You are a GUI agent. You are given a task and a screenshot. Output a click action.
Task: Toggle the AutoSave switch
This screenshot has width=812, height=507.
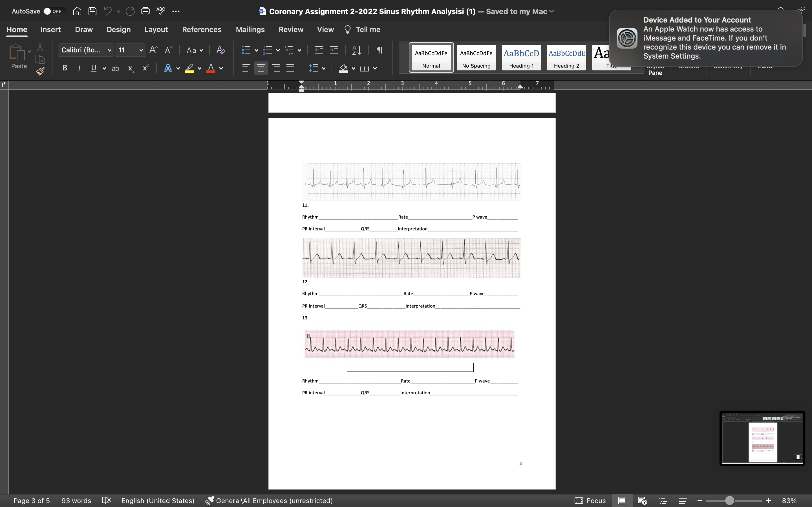point(53,11)
